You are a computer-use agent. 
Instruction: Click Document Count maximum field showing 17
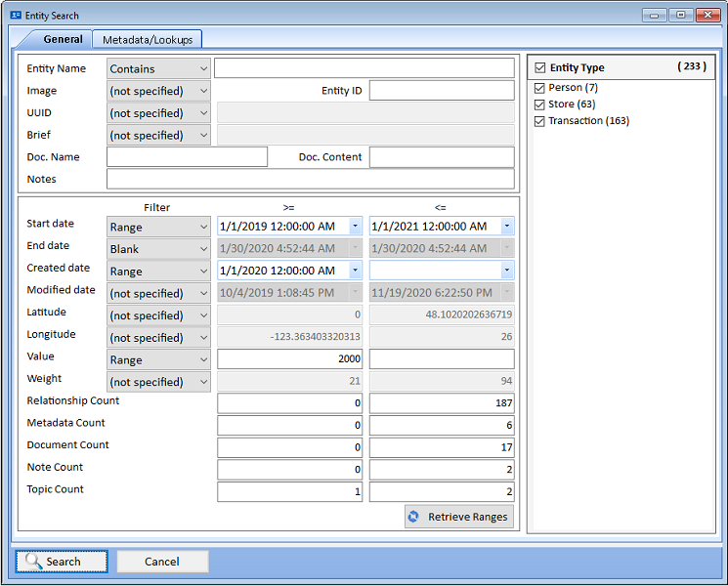[x=442, y=447]
